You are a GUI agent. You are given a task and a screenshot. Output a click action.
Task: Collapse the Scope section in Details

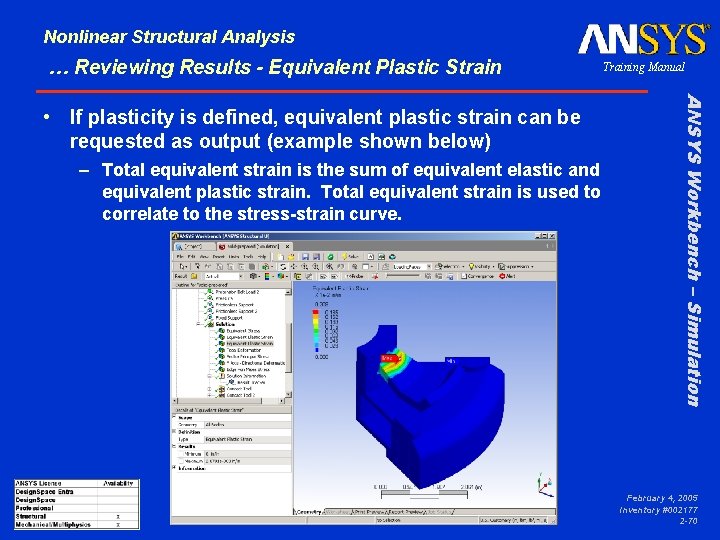174,417
